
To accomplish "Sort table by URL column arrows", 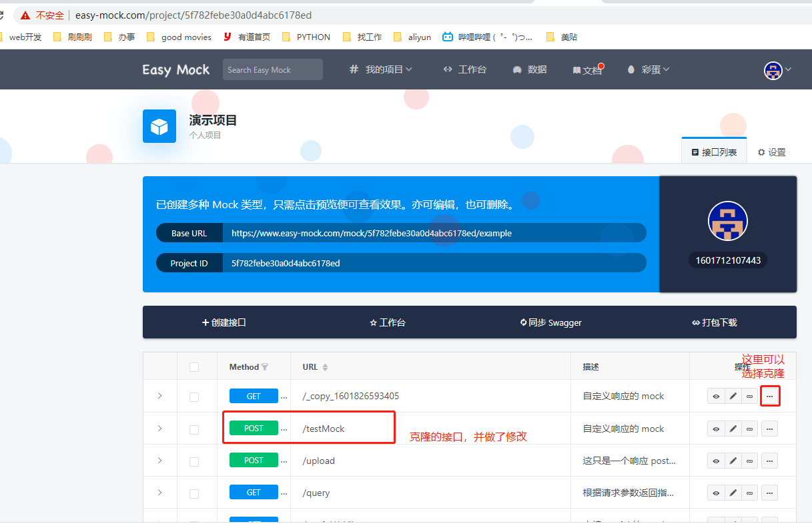I will tap(325, 366).
